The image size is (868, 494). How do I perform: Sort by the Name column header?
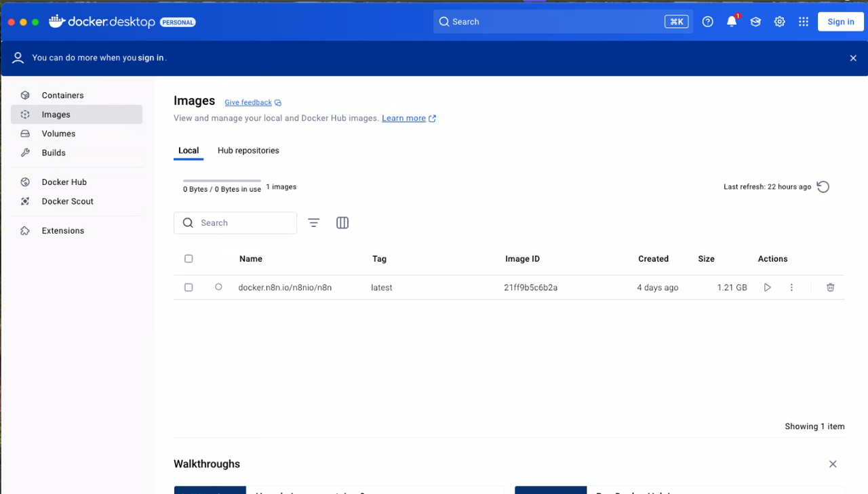[251, 259]
